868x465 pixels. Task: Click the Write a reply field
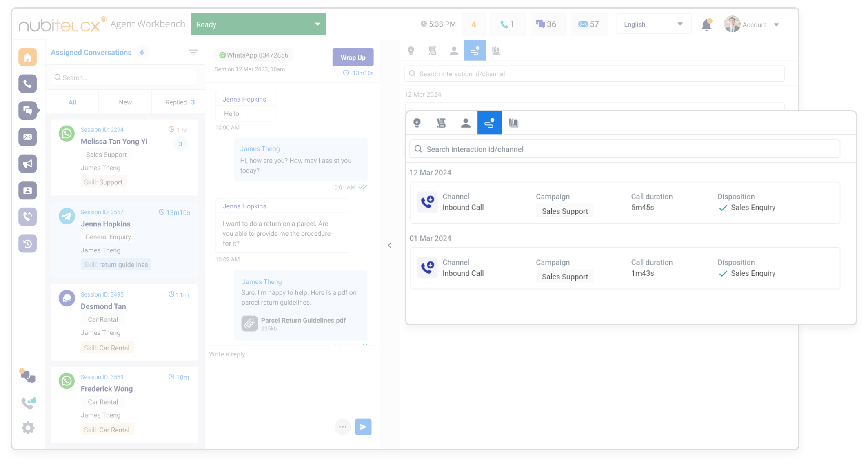pos(292,354)
